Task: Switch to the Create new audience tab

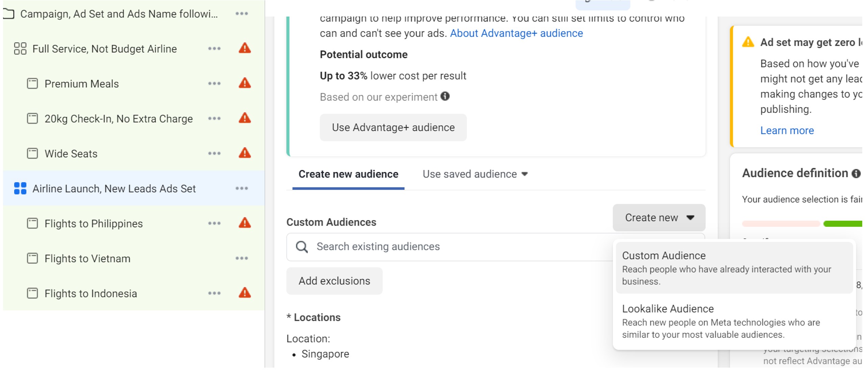Action: coord(348,174)
